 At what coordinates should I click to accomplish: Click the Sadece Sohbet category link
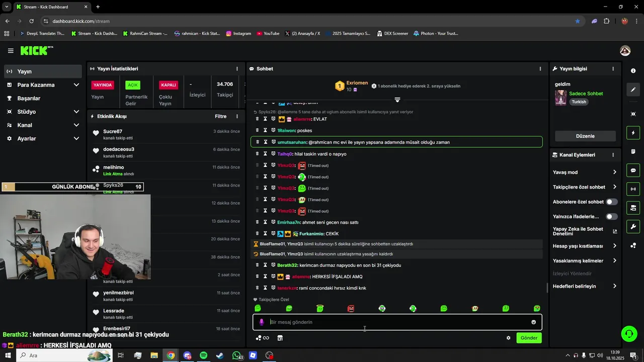[586, 94]
